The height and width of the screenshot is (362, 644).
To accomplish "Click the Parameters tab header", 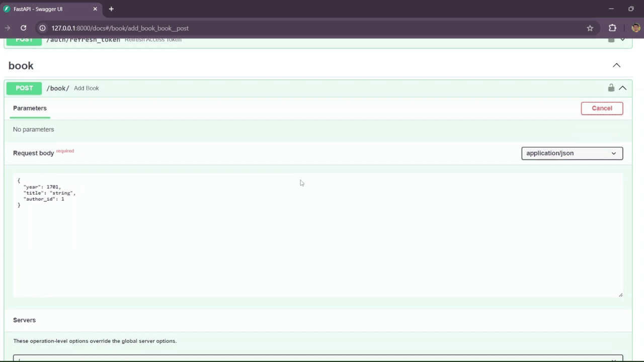I will [30, 108].
